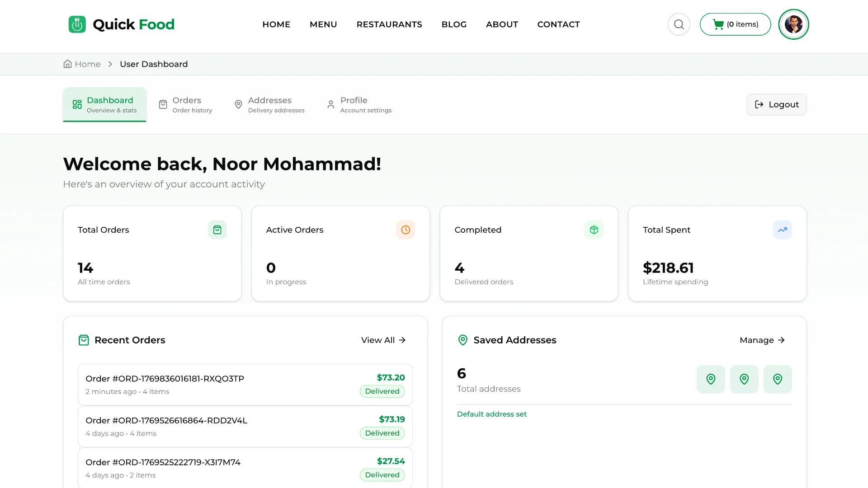This screenshot has width=868, height=488.
Task: Click the Logout button
Action: [x=776, y=104]
